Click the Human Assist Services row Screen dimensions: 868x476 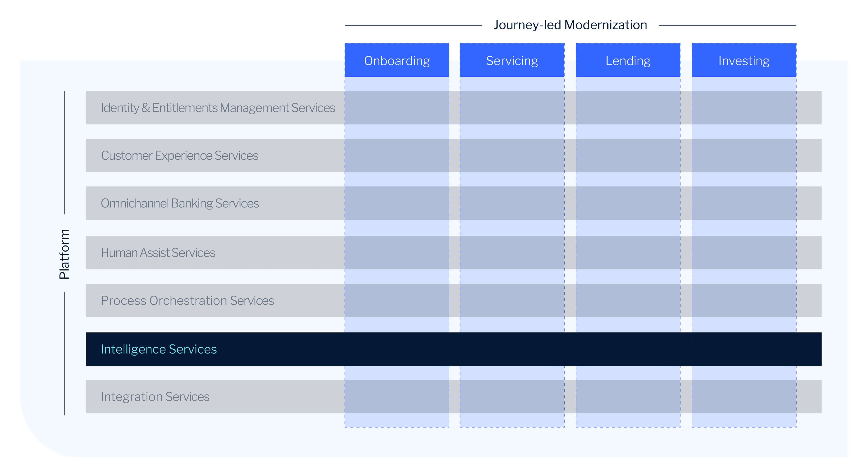pos(158,252)
